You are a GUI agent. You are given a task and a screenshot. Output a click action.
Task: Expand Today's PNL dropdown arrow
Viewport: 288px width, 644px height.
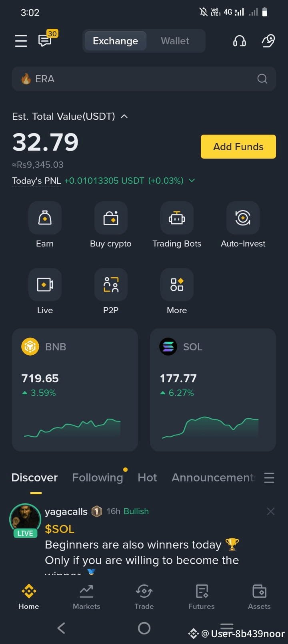[x=192, y=181]
